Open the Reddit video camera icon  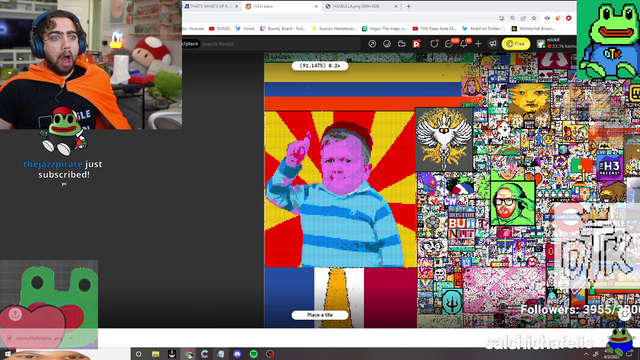[402, 44]
